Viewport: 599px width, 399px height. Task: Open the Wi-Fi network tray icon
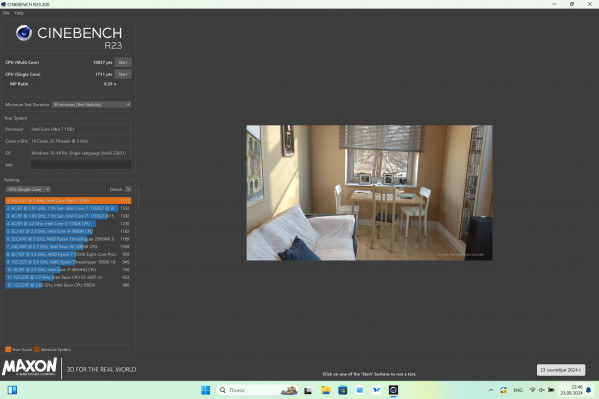pyautogui.click(x=532, y=390)
